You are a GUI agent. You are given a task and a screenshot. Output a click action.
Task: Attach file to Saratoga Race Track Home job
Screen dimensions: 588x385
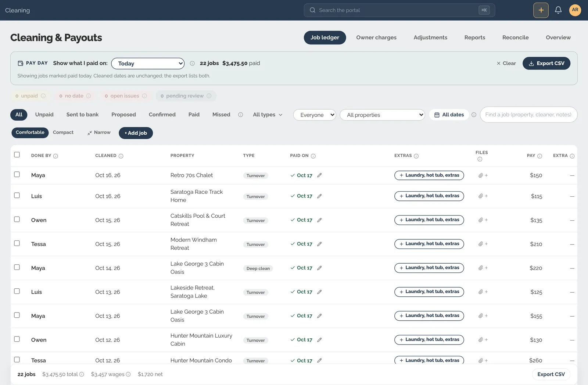(483, 196)
